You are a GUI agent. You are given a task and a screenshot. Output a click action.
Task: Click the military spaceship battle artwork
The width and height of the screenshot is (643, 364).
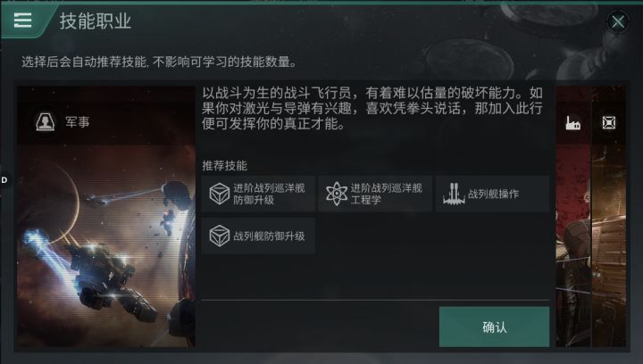(105, 245)
